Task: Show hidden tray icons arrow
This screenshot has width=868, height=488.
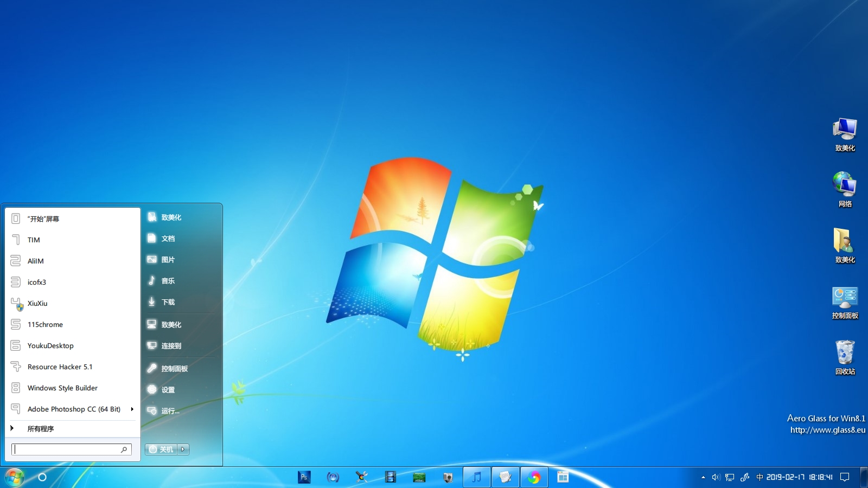Action: tap(703, 477)
